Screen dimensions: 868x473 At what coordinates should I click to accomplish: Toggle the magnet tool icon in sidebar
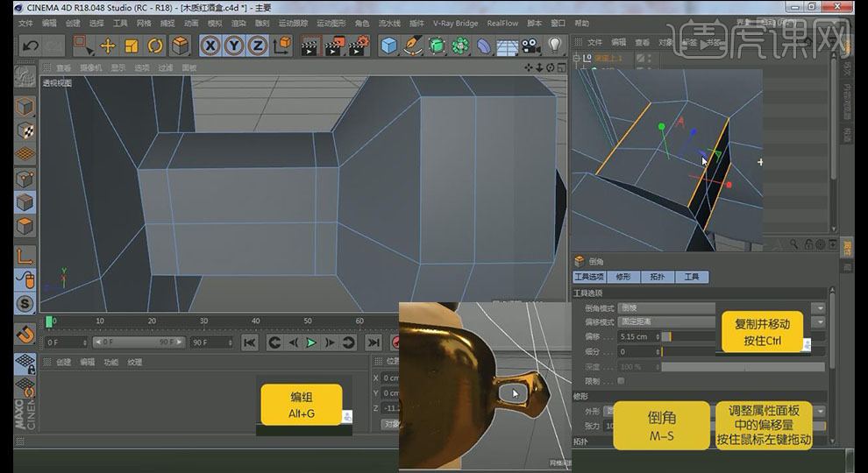25,334
